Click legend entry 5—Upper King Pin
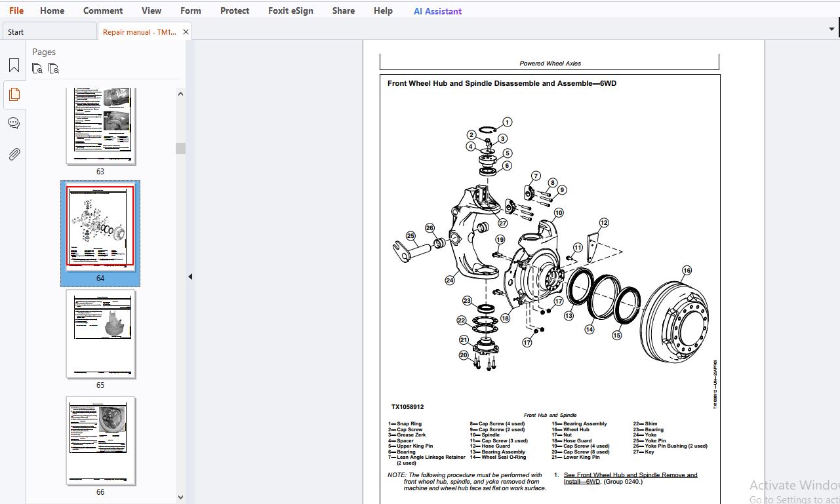The image size is (840, 504). point(410,446)
